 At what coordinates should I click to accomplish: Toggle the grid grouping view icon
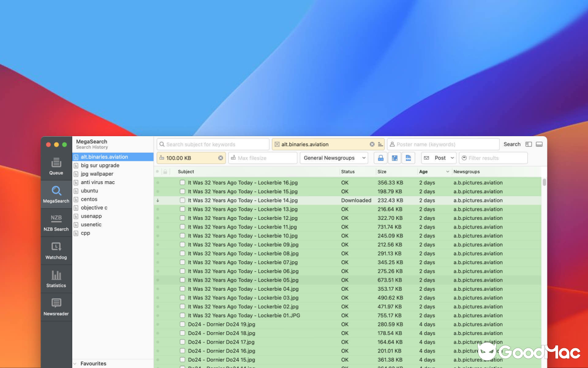[394, 158]
